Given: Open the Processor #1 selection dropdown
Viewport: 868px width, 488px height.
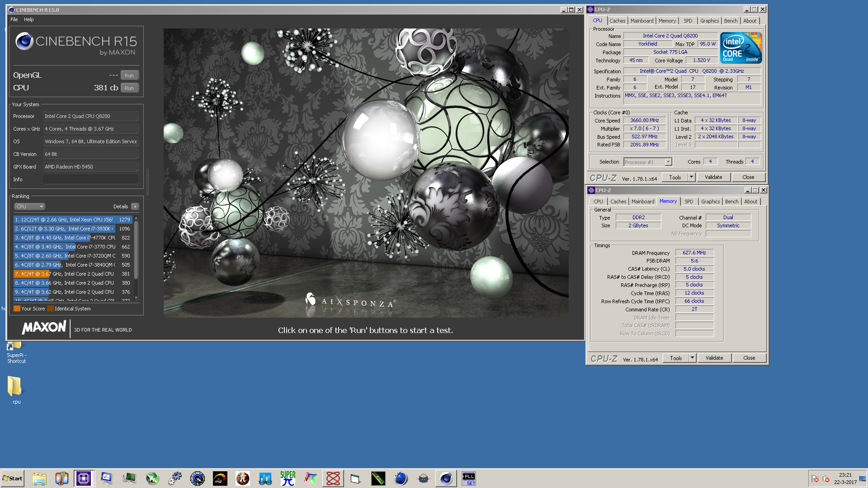Looking at the screenshot, I should 647,162.
